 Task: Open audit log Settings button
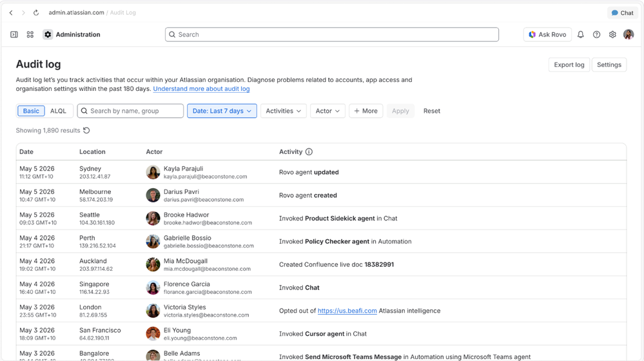coord(609,64)
